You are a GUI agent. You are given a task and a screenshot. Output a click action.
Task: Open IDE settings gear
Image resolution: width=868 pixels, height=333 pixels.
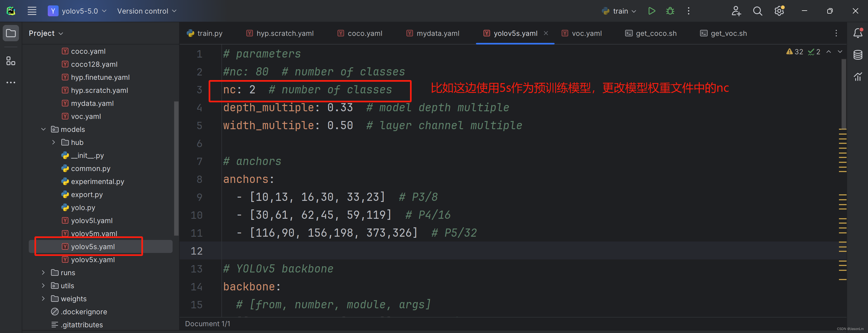click(x=779, y=11)
